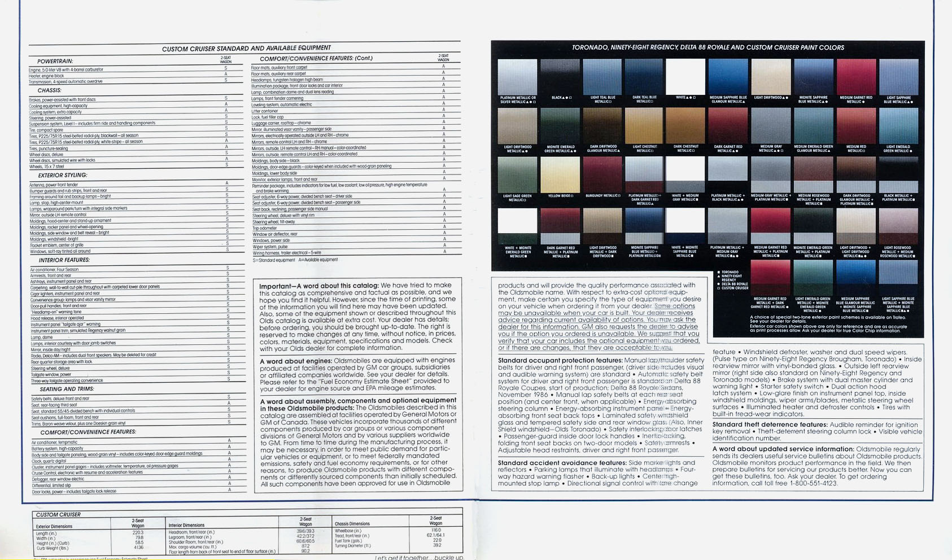Screen dimensions: 952x560
Task: Choose the Medium Gray Metallic swatch
Action: [x=771, y=126]
